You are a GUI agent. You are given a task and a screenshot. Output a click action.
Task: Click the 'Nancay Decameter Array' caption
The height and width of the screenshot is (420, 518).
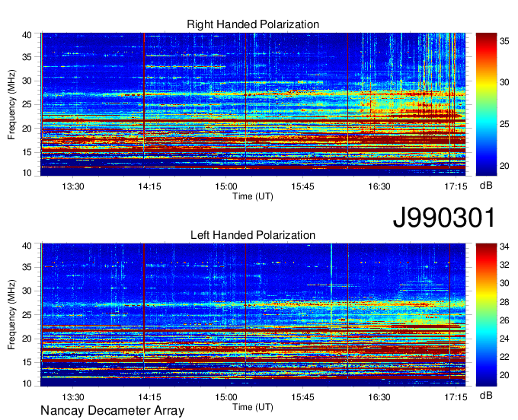(x=112, y=411)
